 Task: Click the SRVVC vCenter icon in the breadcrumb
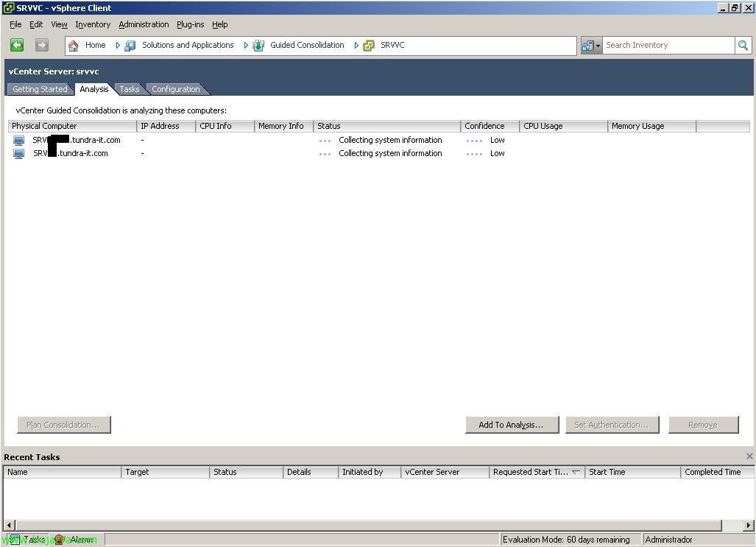click(x=369, y=46)
